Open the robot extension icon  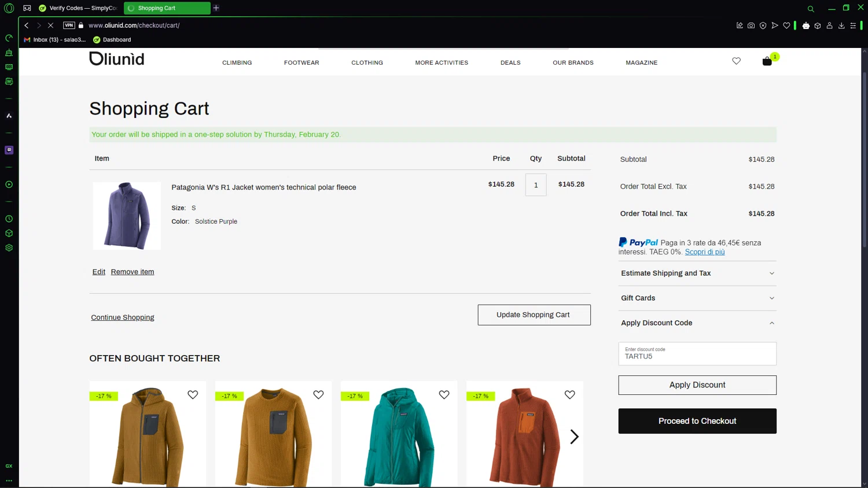coord(806,25)
